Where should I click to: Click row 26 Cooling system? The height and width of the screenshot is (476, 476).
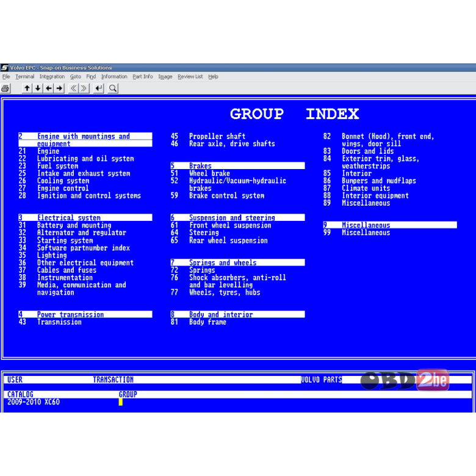(x=54, y=181)
